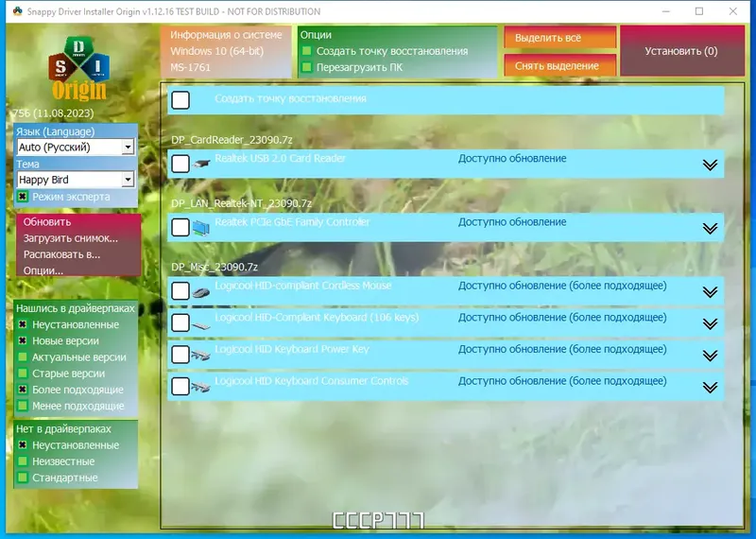This screenshot has height=539, width=756.
Task: Enable 'Стандартные' filter
Action: click(22, 478)
